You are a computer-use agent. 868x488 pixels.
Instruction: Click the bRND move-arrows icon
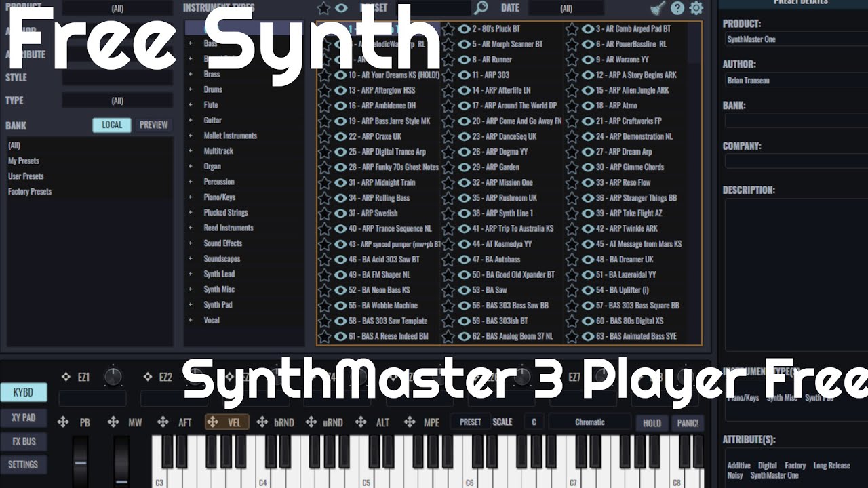click(262, 422)
